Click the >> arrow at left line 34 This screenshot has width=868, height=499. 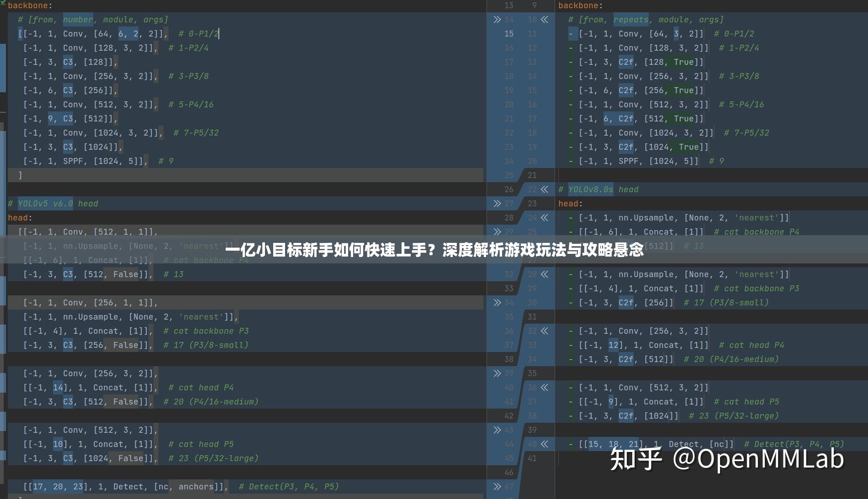tap(497, 303)
